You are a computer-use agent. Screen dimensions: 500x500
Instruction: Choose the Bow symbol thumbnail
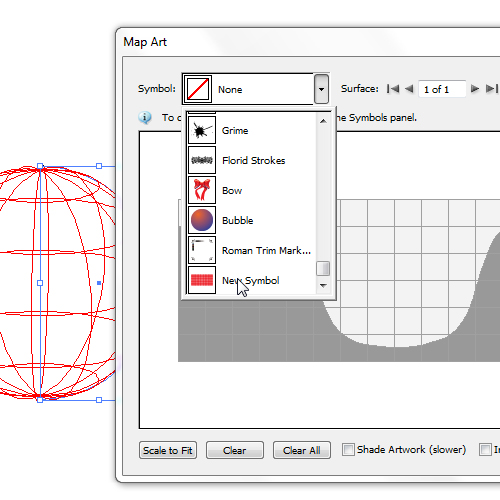[202, 190]
